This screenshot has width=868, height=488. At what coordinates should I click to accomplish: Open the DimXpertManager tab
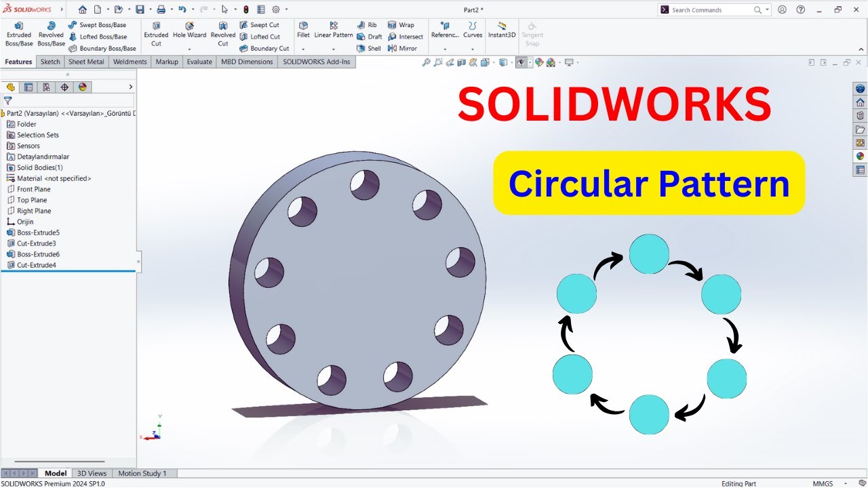tap(64, 87)
